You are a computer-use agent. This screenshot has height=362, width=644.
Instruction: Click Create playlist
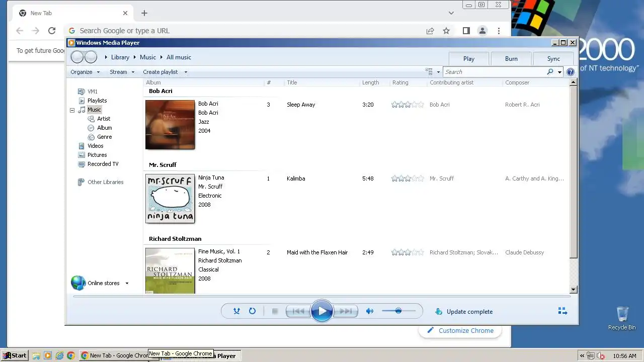160,72
